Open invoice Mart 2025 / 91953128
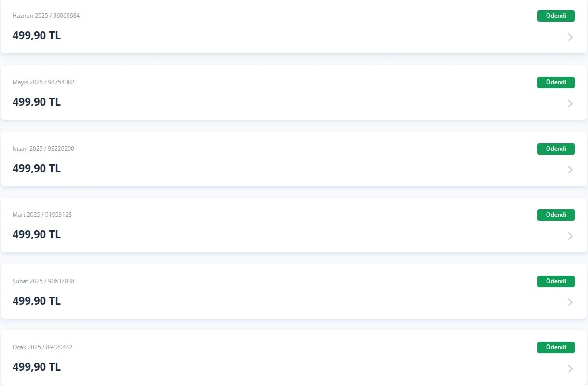 click(42, 215)
